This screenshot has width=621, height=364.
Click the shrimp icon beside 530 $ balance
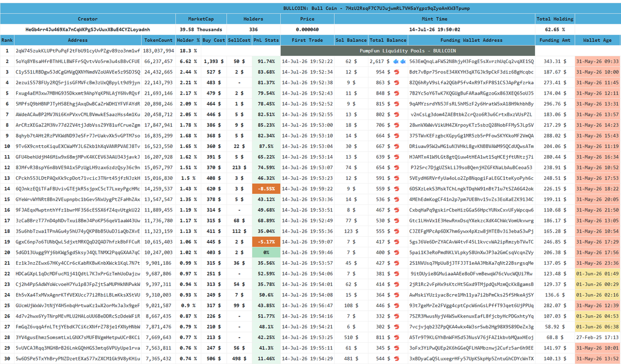[x=396, y=220]
